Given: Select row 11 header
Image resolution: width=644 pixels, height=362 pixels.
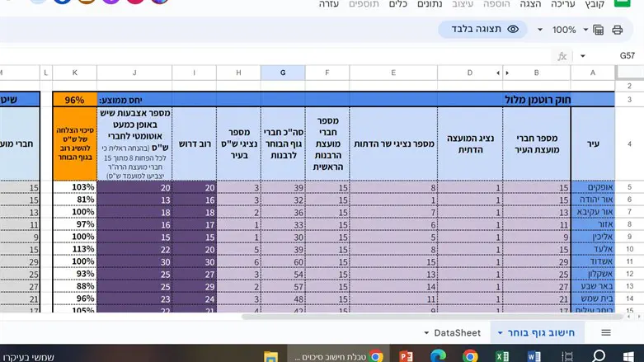Looking at the screenshot, I should [x=629, y=261].
